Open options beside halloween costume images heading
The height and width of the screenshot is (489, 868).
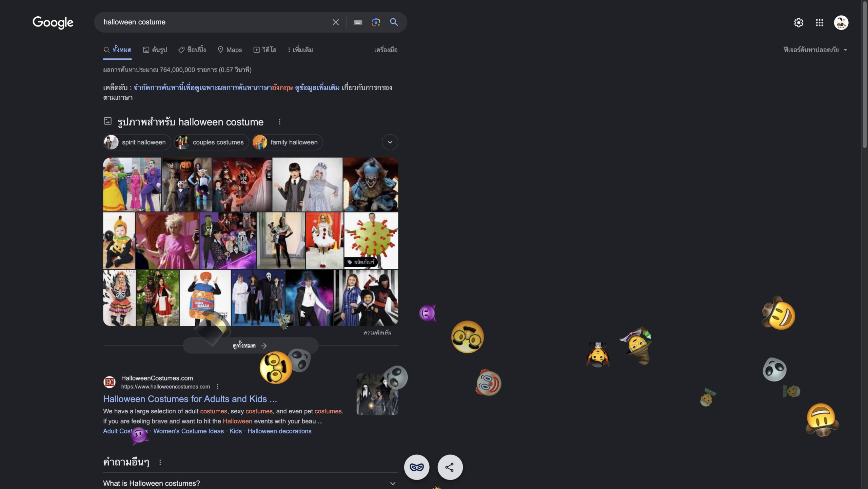click(279, 122)
